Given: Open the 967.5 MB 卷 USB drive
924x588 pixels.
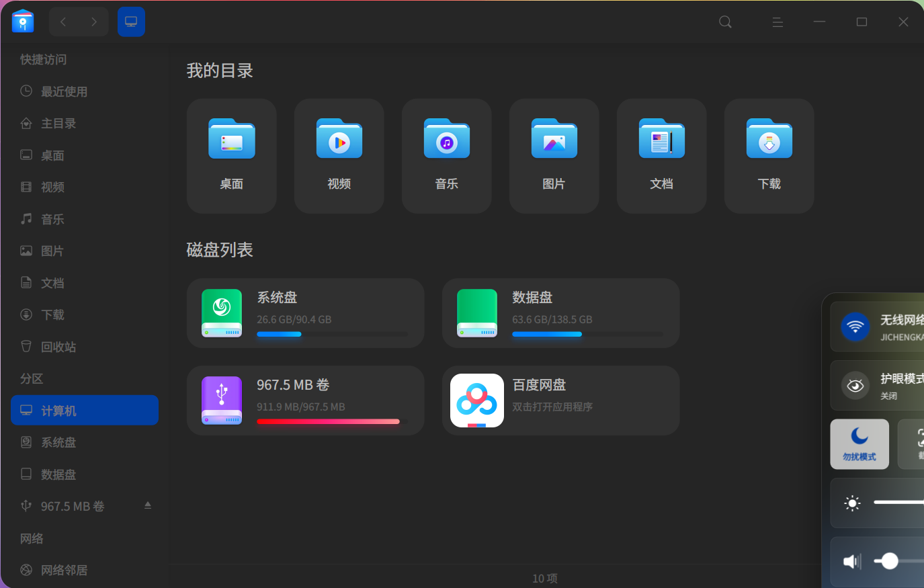Looking at the screenshot, I should (306, 401).
